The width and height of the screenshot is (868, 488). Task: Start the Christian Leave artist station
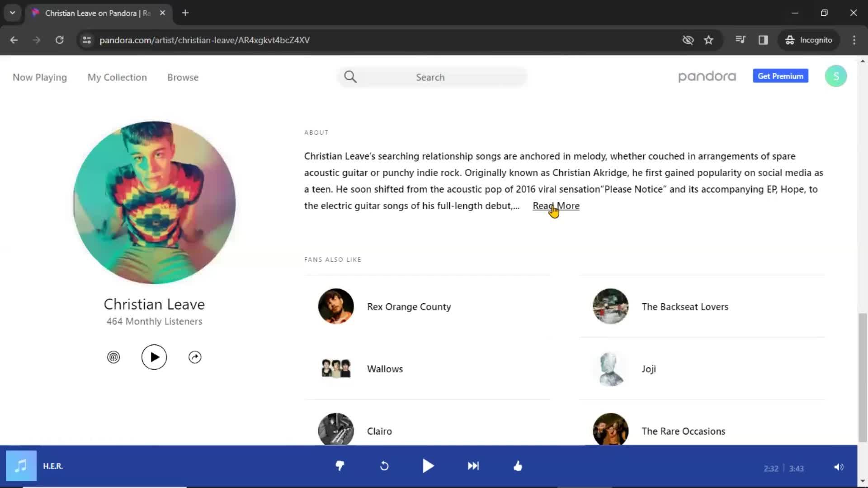[x=113, y=357]
